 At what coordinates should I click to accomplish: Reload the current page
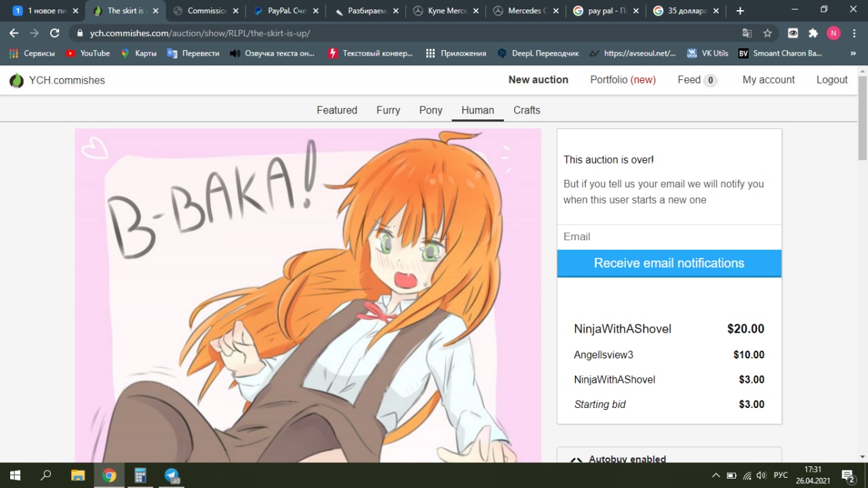(55, 33)
